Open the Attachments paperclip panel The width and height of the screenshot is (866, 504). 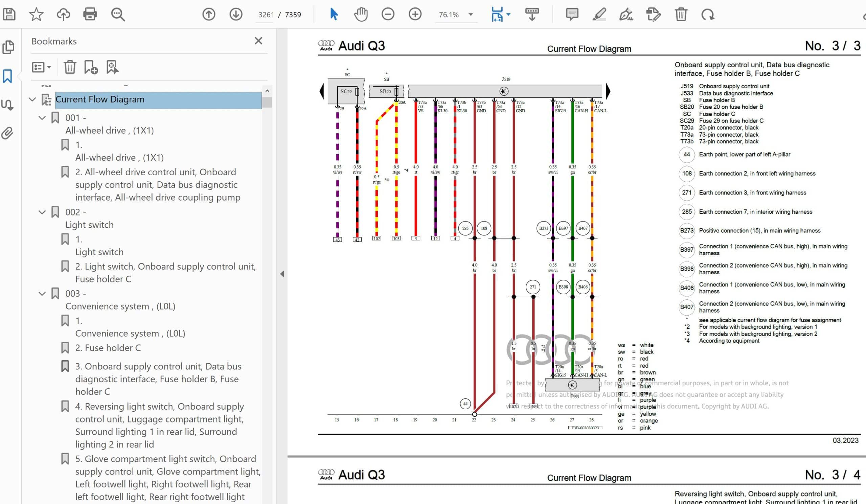click(x=7, y=133)
